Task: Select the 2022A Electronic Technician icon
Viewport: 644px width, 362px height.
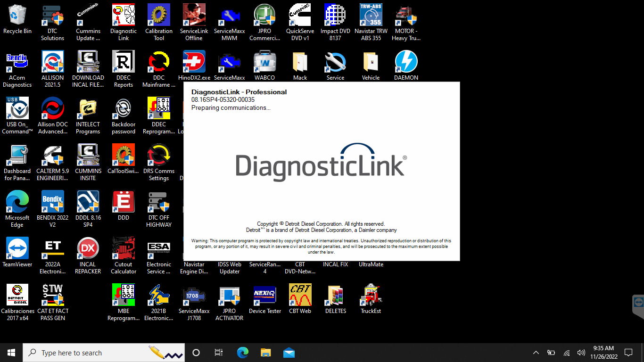Action: (53, 249)
